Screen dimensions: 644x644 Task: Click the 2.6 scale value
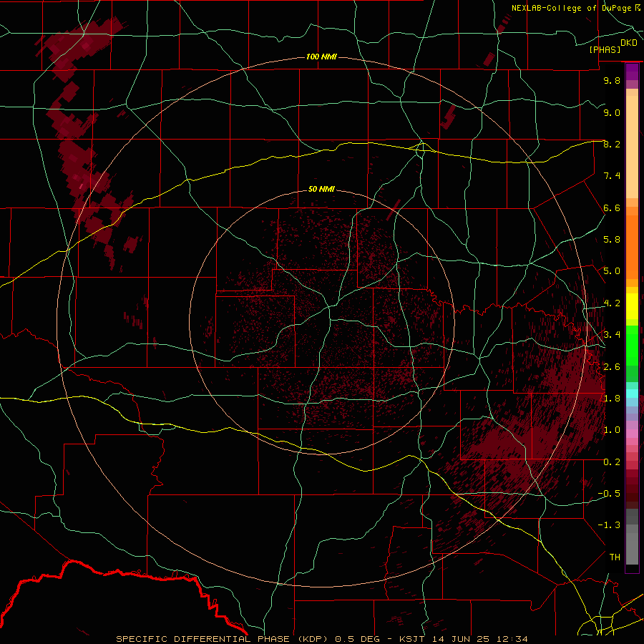point(612,367)
